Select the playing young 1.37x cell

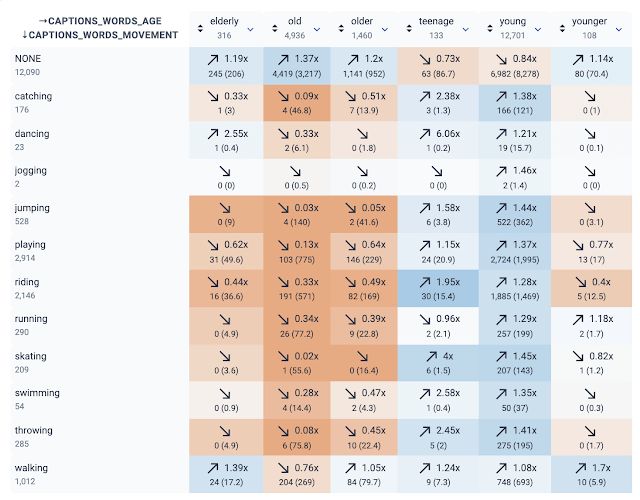(x=515, y=252)
